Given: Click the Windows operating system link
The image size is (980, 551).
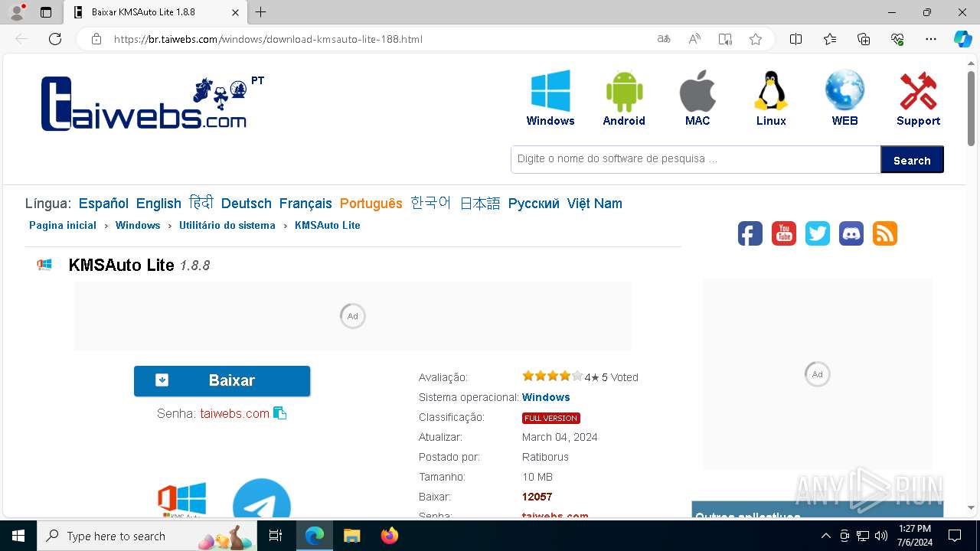Looking at the screenshot, I should click(546, 397).
